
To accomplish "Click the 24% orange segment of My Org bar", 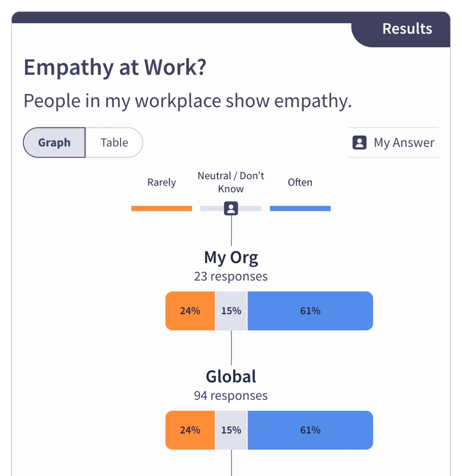I will coord(190,310).
